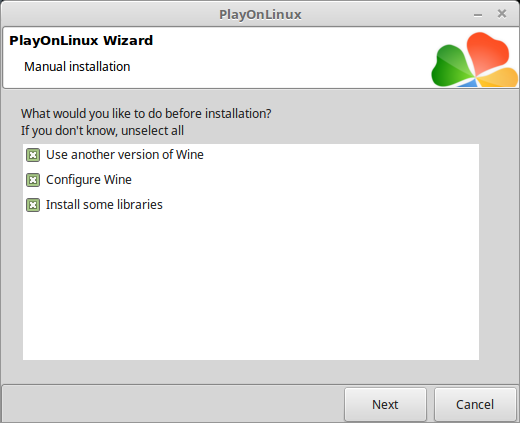The width and height of the screenshot is (520, 423).
Task: Click the PlayOnLinux title bar text
Action: tap(260, 14)
